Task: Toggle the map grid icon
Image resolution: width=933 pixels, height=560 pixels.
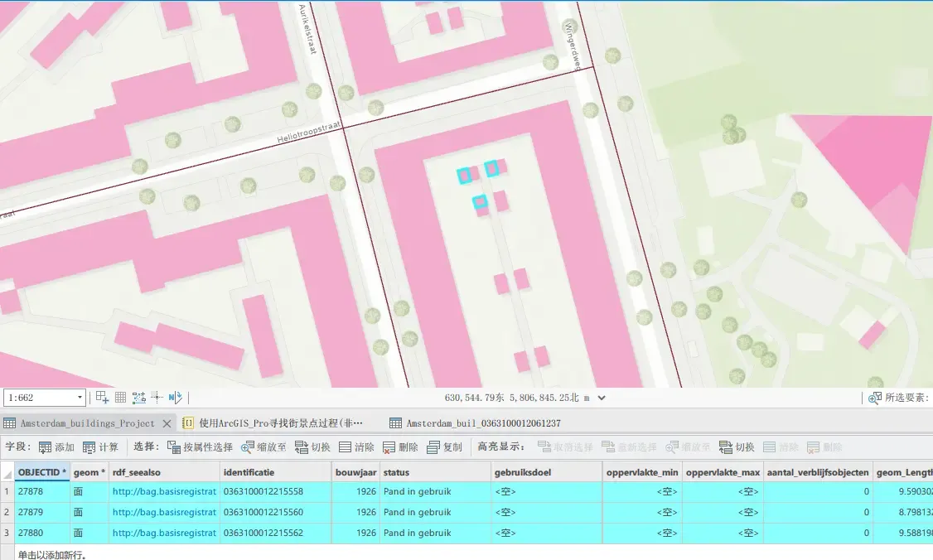Action: coord(120,398)
